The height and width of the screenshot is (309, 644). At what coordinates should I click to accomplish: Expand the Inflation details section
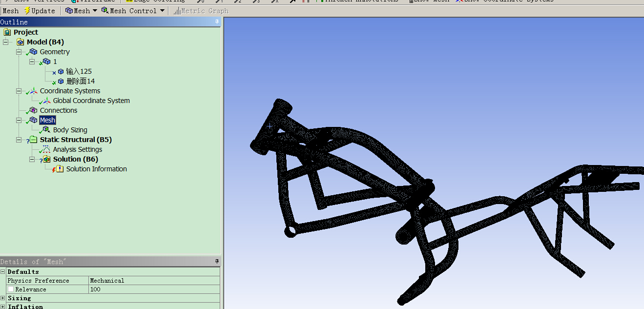[3, 307]
